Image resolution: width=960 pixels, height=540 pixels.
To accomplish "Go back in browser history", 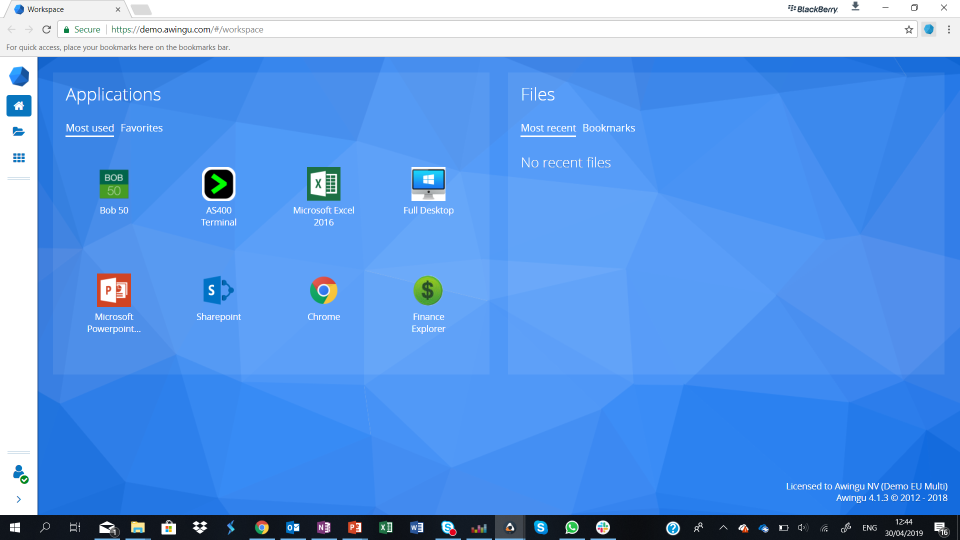I will click(x=12, y=29).
